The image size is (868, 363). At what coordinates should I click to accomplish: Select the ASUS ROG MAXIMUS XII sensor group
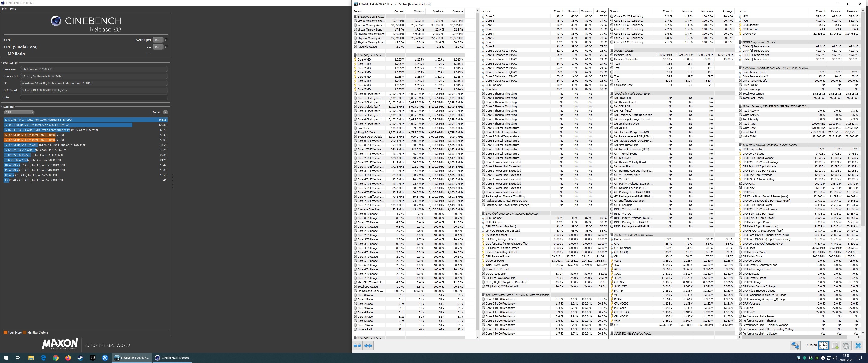click(672, 235)
